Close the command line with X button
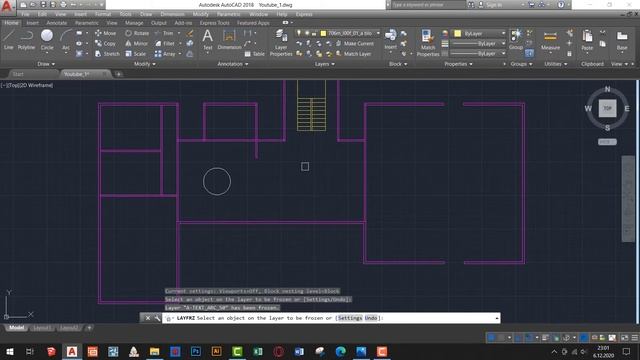 click(148, 318)
